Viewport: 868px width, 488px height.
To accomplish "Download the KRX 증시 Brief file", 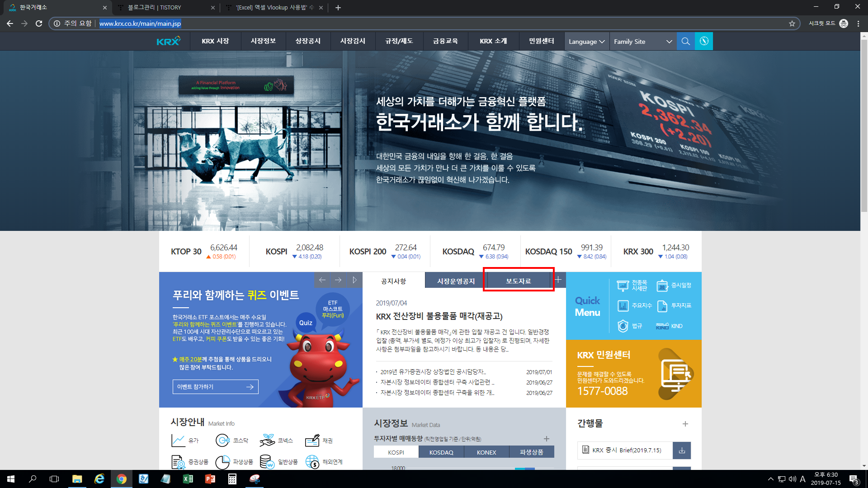I will 682,450.
